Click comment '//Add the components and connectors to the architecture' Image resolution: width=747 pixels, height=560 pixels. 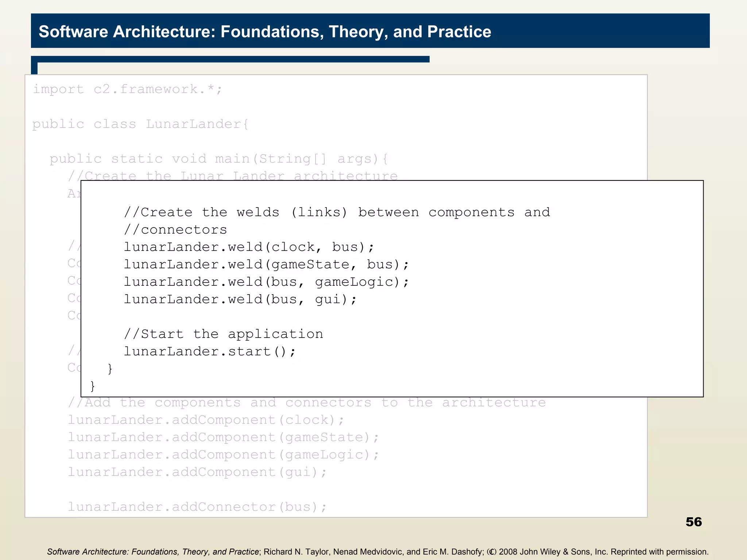(x=307, y=402)
